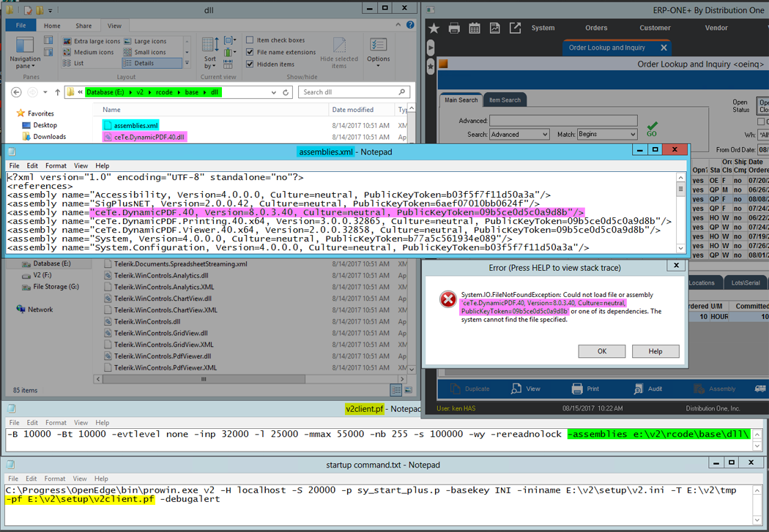Viewport: 769px width, 532px height.
Task: Click large thumbnails view icon in Explorer status bar
Action: (408, 390)
